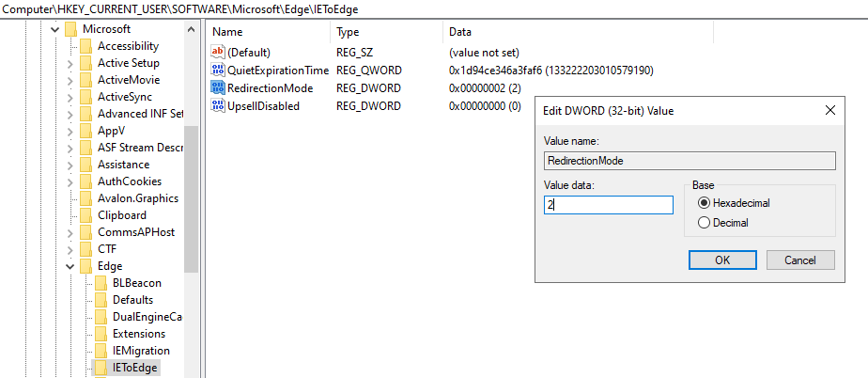868x378 pixels.
Task: Select the QuietExpirationTime value name
Action: pos(278,71)
